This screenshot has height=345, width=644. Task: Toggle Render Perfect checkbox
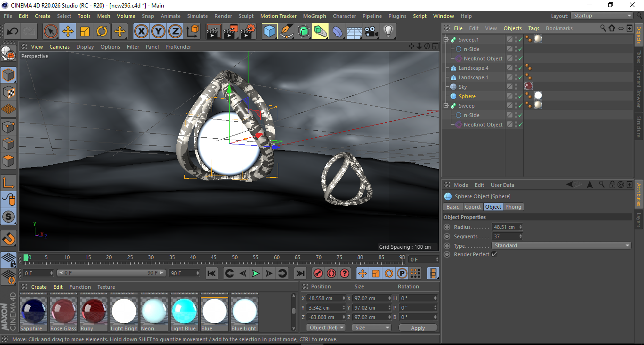click(494, 254)
